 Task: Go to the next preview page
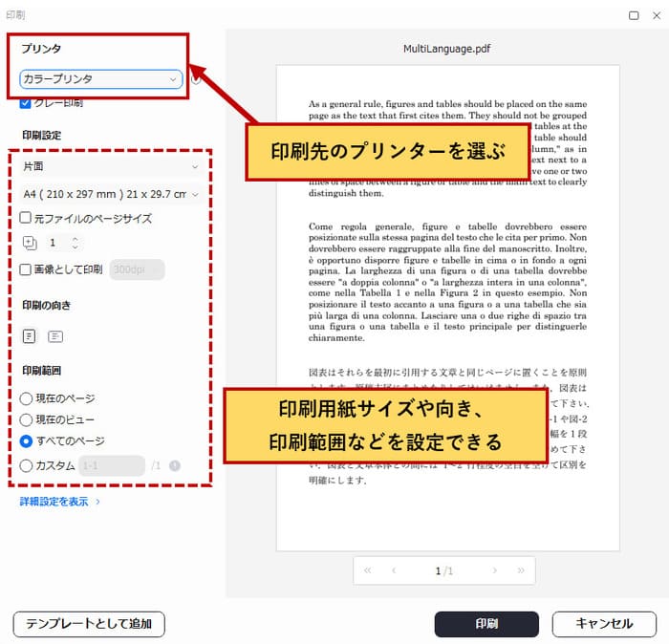(494, 570)
